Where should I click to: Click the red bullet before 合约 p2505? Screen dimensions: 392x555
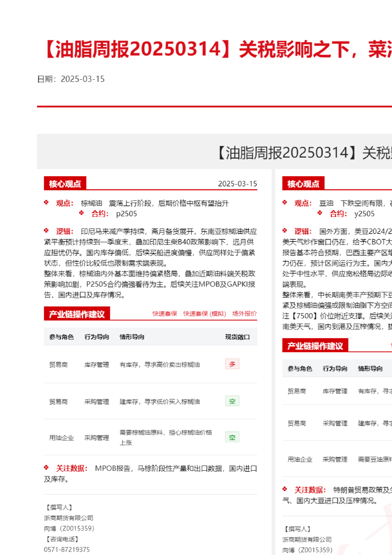[x=82, y=213]
